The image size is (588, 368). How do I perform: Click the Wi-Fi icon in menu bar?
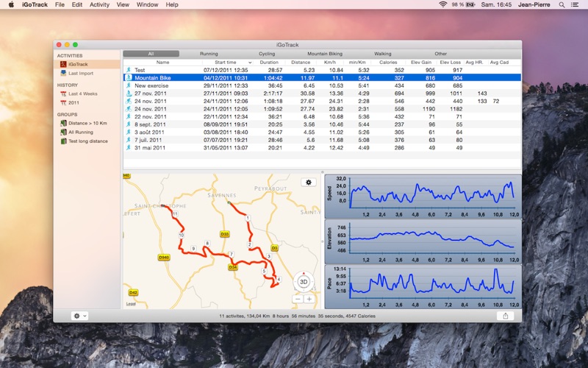coord(443,4)
